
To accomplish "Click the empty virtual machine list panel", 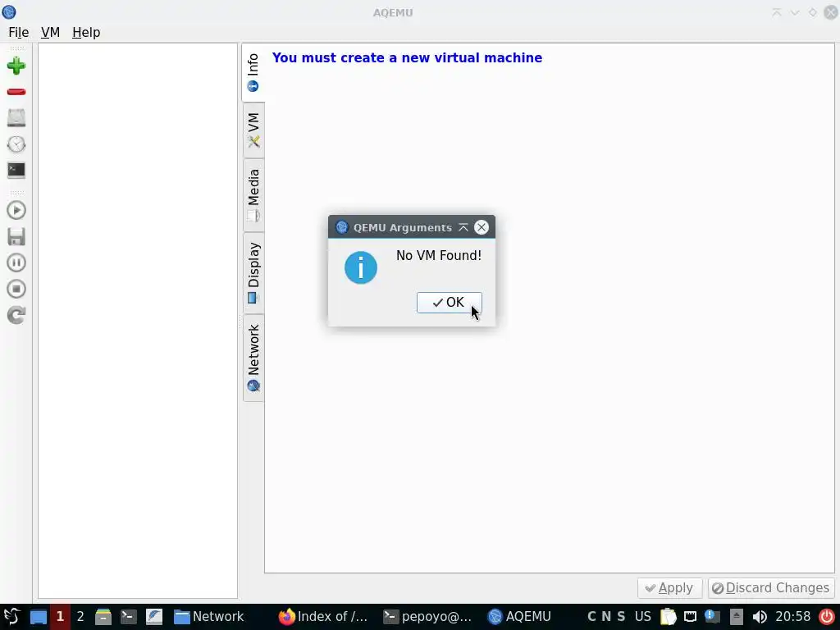I will tap(138, 321).
